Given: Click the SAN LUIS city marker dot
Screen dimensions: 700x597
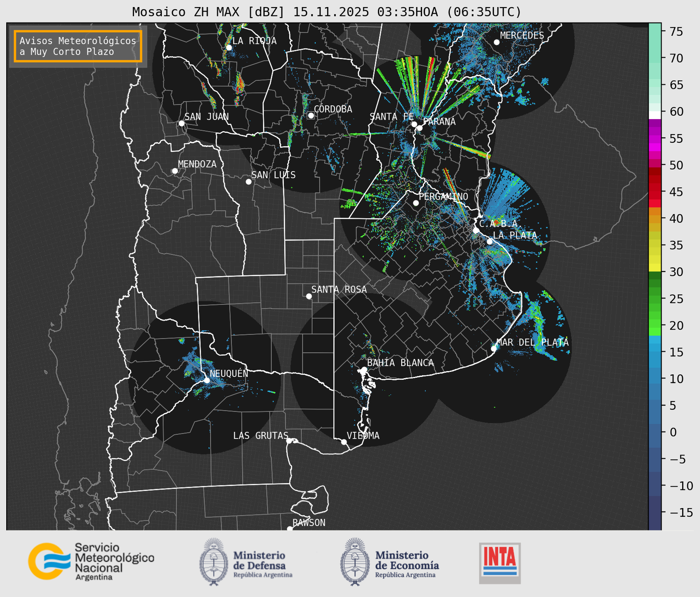Looking at the screenshot, I should pyautogui.click(x=249, y=182).
